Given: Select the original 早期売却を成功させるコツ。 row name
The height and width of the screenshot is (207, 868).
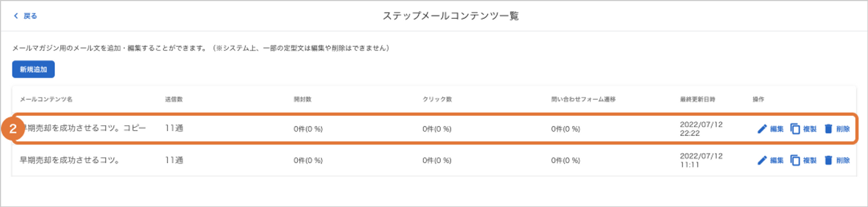Looking at the screenshot, I should 70,160.
